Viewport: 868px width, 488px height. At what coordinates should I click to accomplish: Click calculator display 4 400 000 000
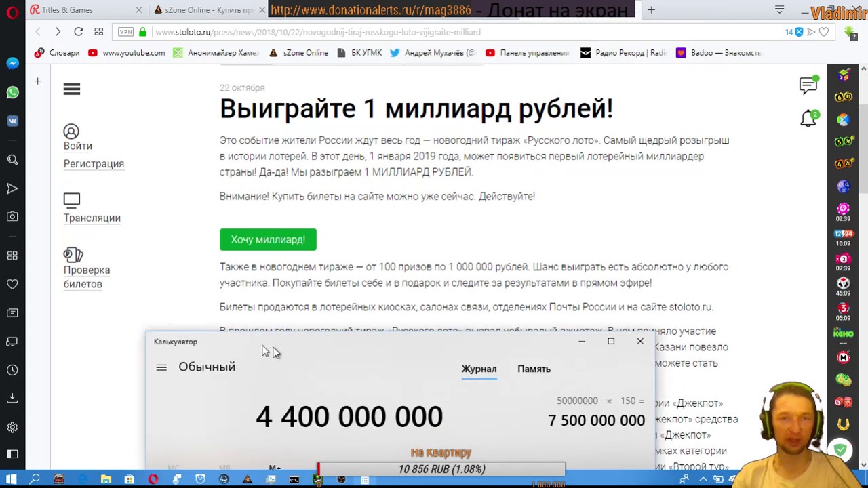click(x=349, y=416)
